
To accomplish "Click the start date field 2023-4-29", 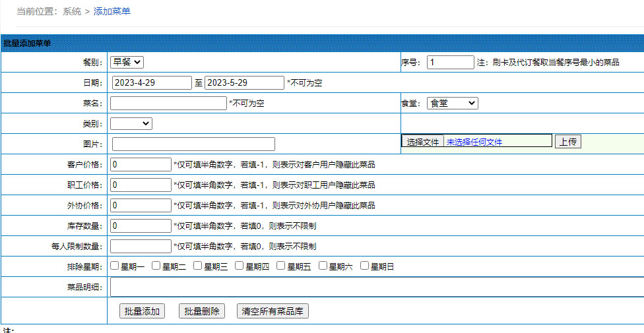I will (151, 83).
